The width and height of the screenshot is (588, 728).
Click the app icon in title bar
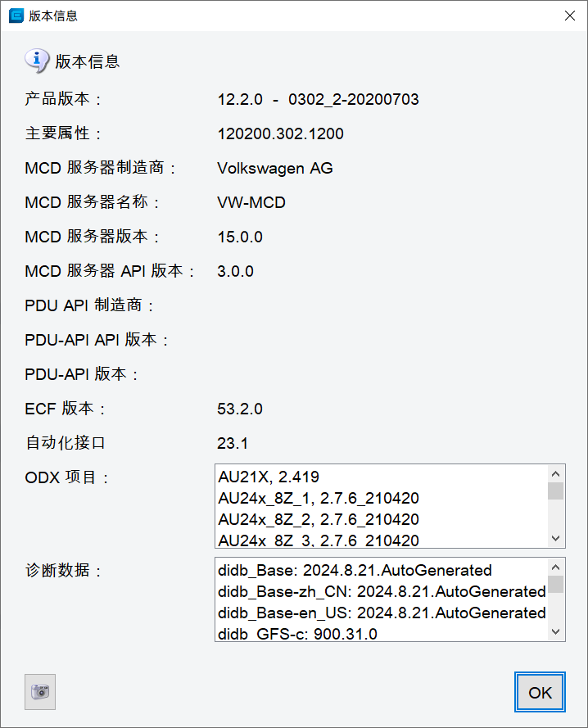click(x=16, y=16)
